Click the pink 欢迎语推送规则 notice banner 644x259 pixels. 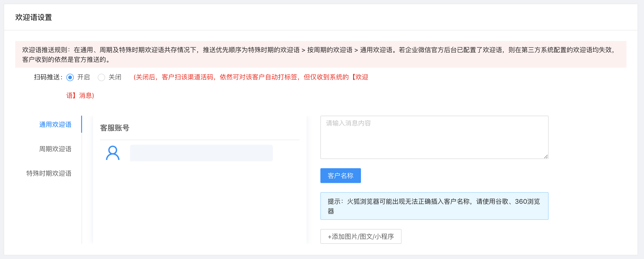click(320, 55)
